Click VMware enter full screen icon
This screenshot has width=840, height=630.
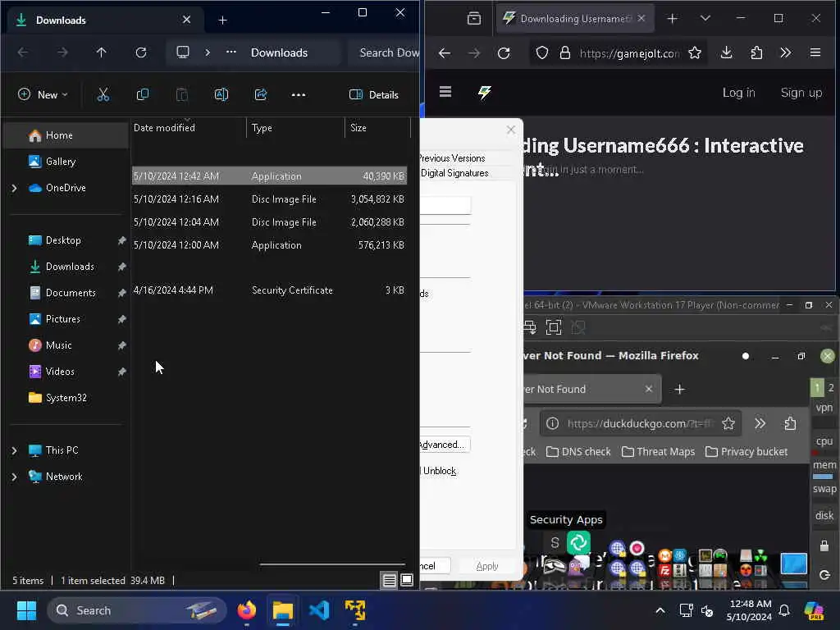click(x=554, y=326)
